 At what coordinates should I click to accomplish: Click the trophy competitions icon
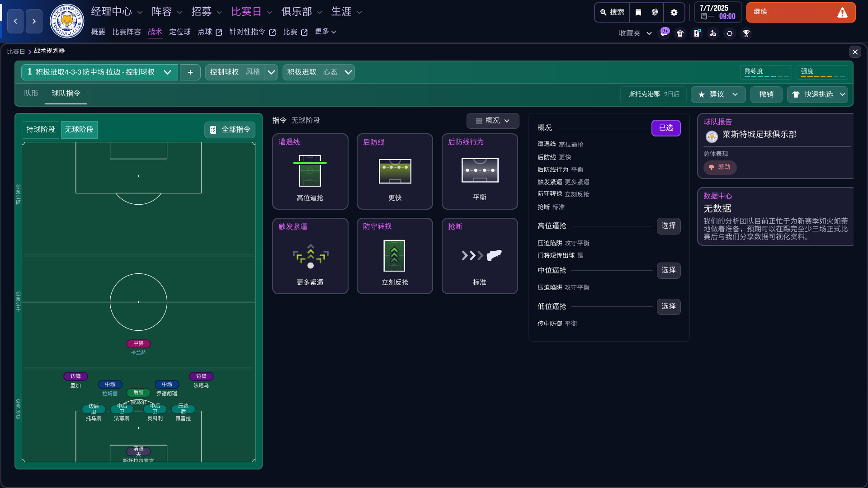click(x=746, y=33)
